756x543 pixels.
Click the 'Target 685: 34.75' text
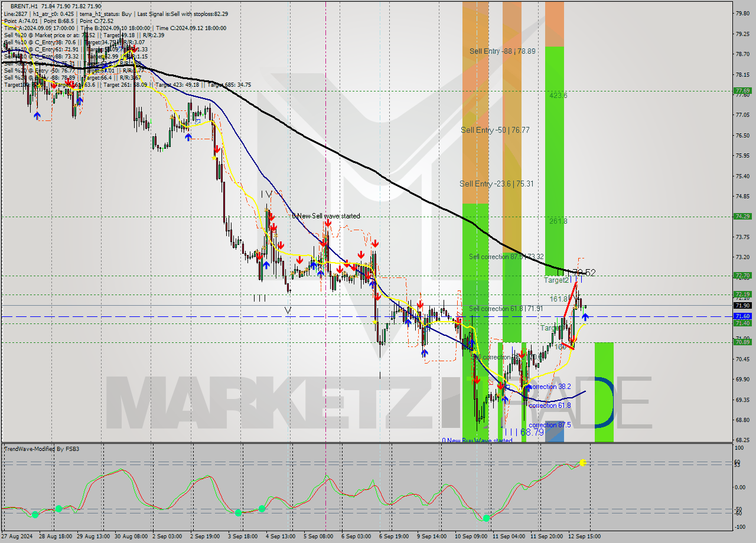pyautogui.click(x=229, y=84)
